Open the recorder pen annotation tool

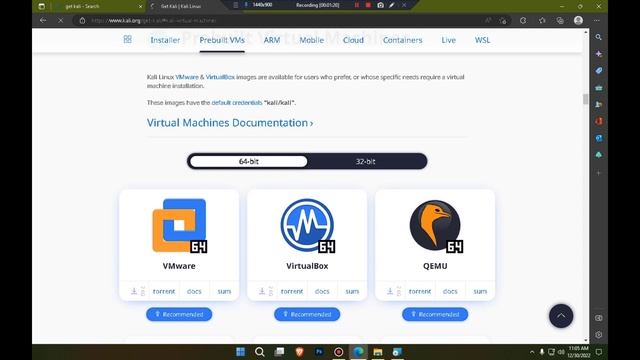(x=391, y=5)
